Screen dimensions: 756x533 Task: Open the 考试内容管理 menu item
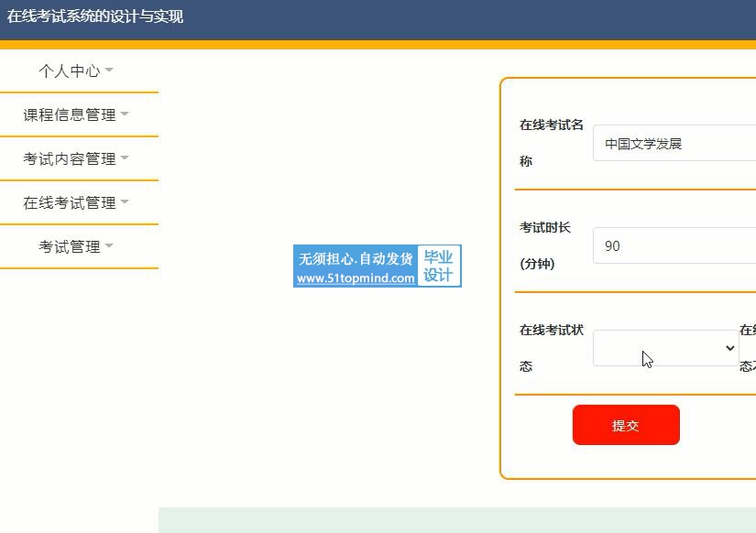(x=70, y=158)
